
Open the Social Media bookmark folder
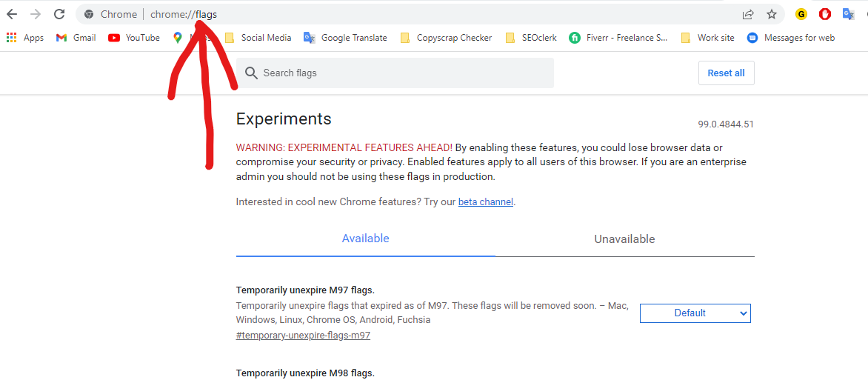258,38
